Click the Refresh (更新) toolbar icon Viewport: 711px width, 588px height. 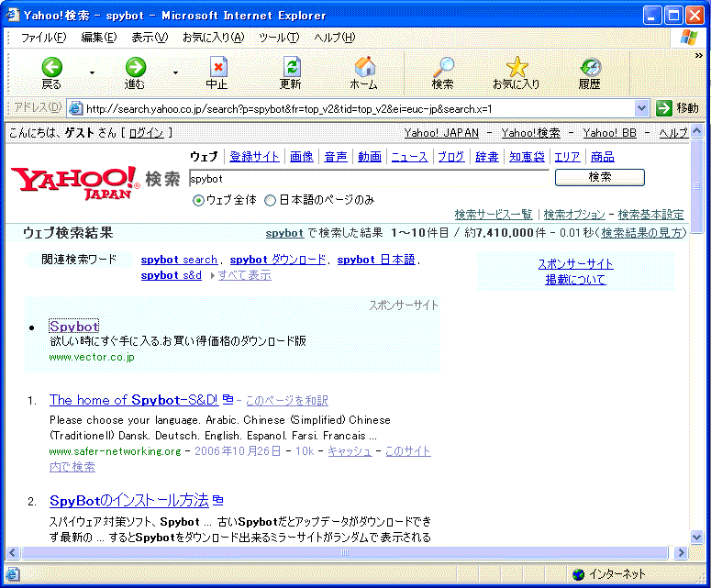tap(291, 67)
